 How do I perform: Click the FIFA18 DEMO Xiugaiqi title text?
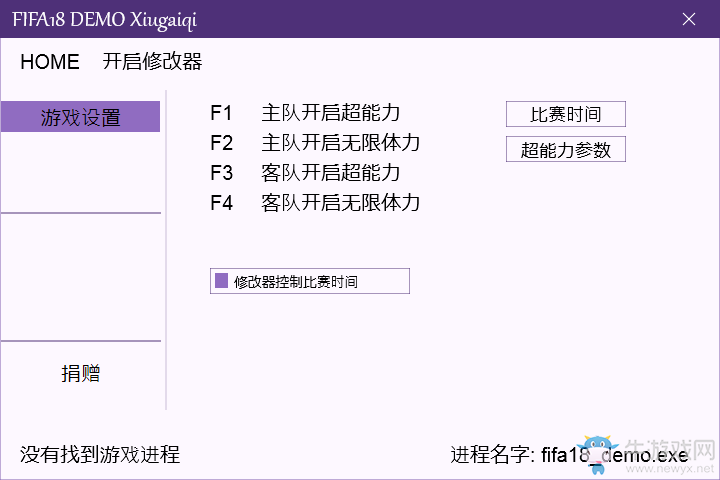105,20
